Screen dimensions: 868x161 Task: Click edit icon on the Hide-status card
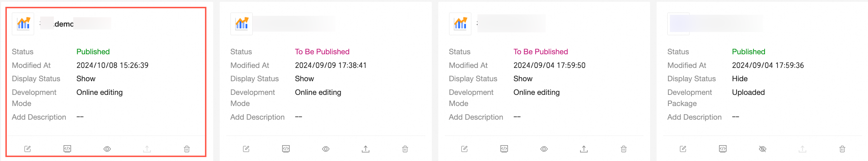point(683,149)
